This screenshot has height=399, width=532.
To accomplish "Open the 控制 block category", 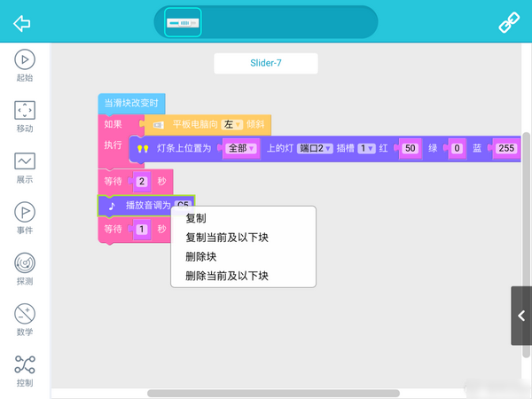I will pos(25,372).
